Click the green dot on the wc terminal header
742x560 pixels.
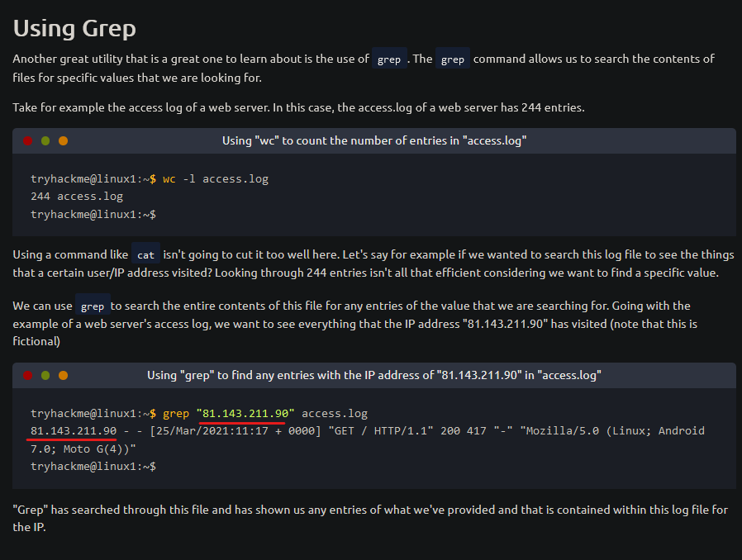click(x=45, y=141)
